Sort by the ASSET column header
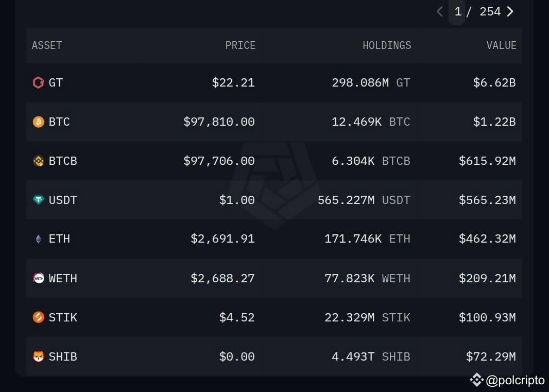This screenshot has height=392, width=549. click(x=47, y=45)
